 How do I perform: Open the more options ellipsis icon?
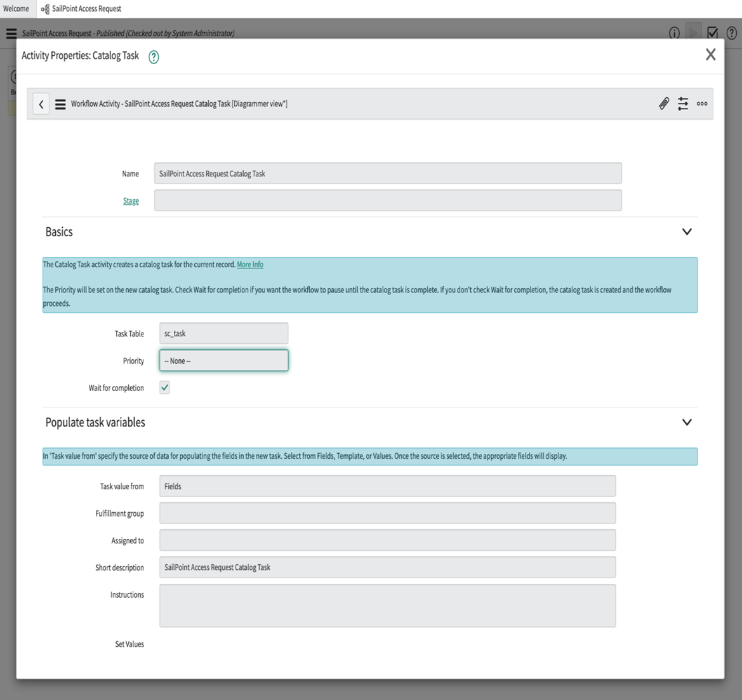point(702,103)
